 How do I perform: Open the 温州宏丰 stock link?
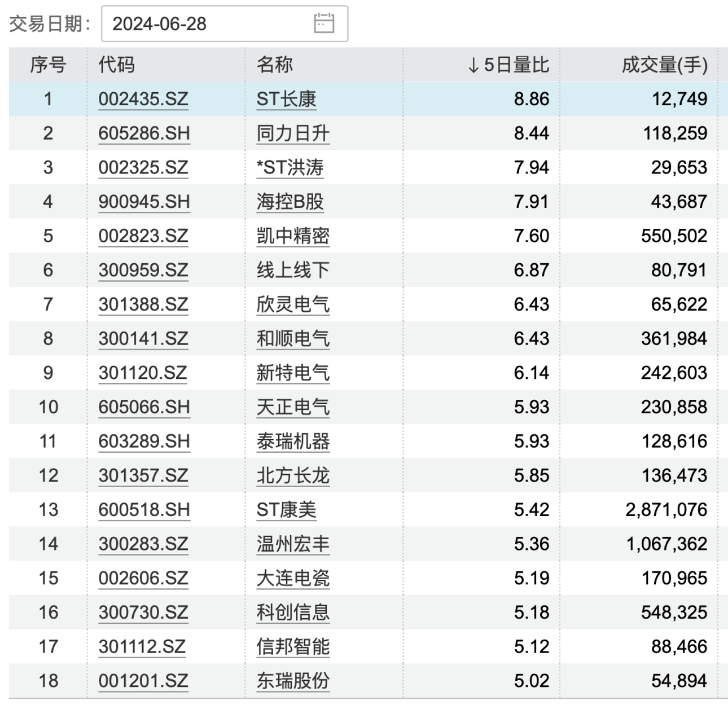tap(293, 544)
